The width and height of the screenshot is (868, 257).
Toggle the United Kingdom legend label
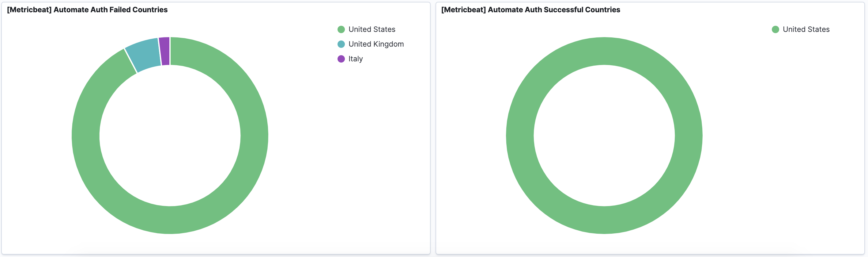pyautogui.click(x=376, y=44)
